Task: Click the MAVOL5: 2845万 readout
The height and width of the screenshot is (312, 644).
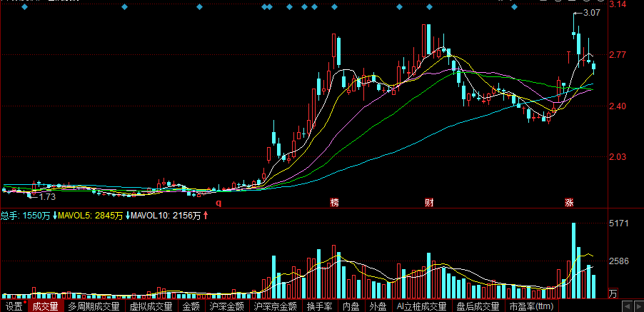Action: tap(91, 216)
